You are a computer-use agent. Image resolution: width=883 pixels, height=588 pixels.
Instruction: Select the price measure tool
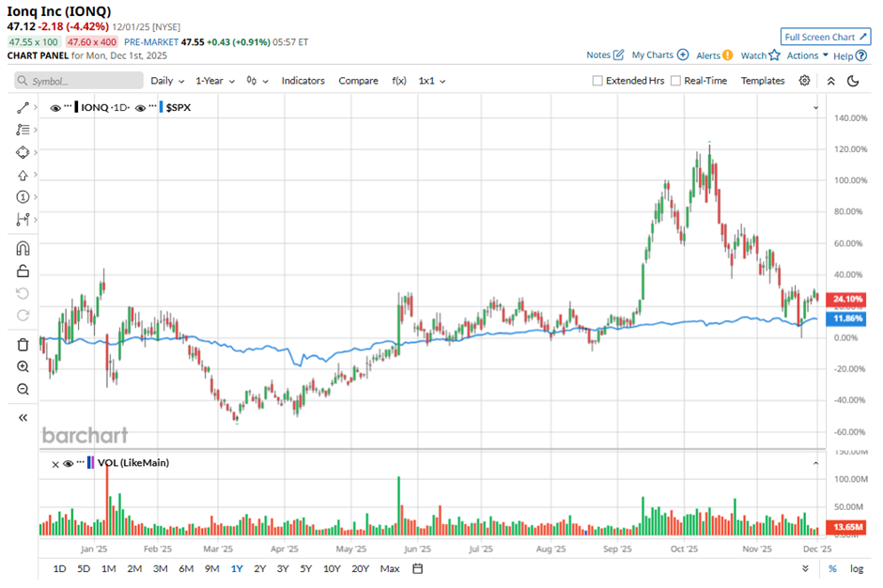coord(23,220)
